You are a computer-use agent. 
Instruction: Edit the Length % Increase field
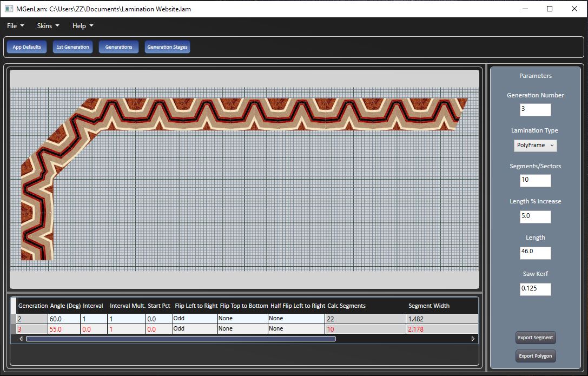[x=535, y=216]
